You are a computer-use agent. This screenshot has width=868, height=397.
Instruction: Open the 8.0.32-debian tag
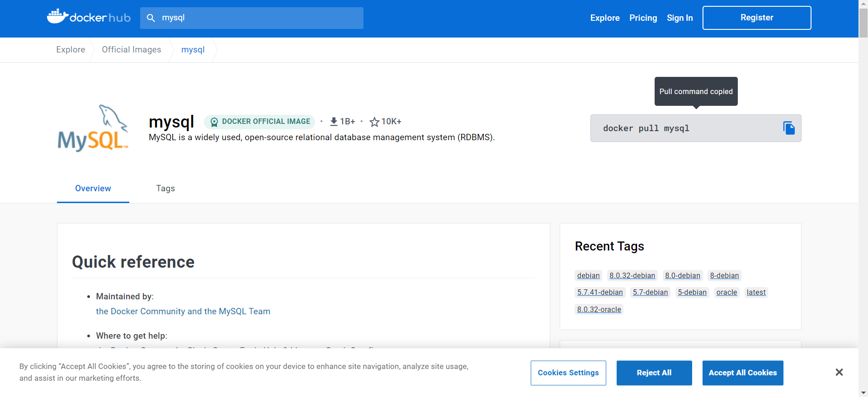632,275
